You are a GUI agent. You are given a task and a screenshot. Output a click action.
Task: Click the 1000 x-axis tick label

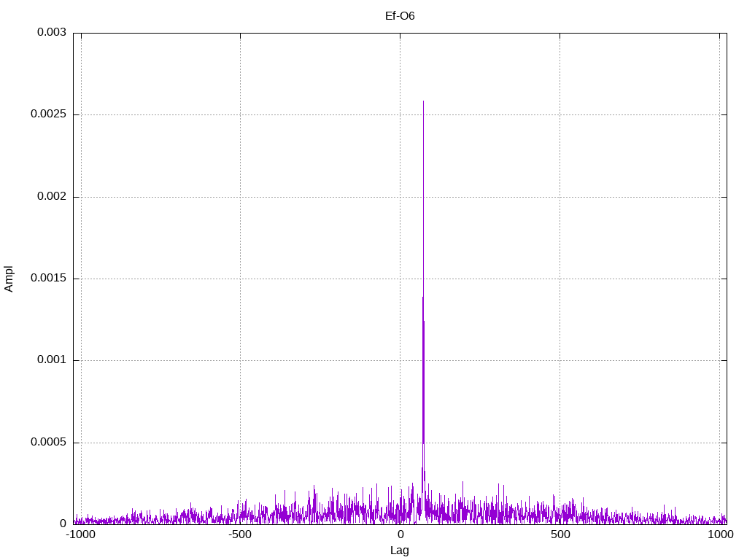pyautogui.click(x=720, y=534)
